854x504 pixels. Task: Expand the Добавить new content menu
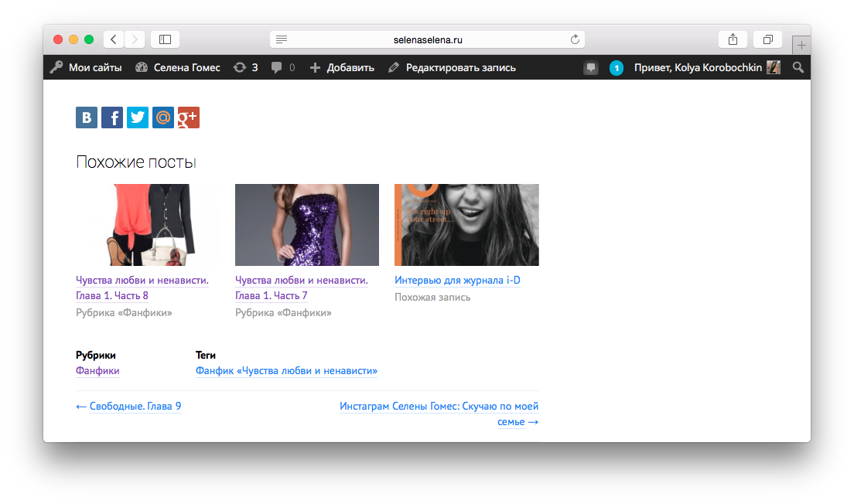coord(342,68)
